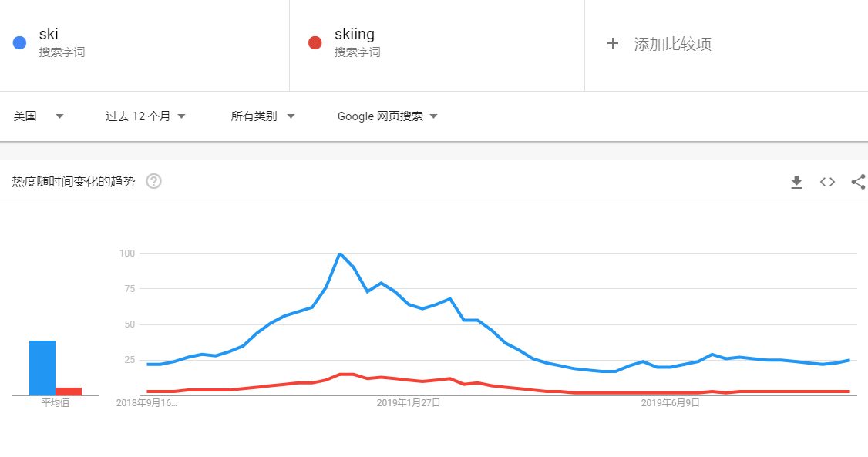Open the Google 网页搜索 search type dropdown
The image size is (868, 457).
[x=388, y=116]
